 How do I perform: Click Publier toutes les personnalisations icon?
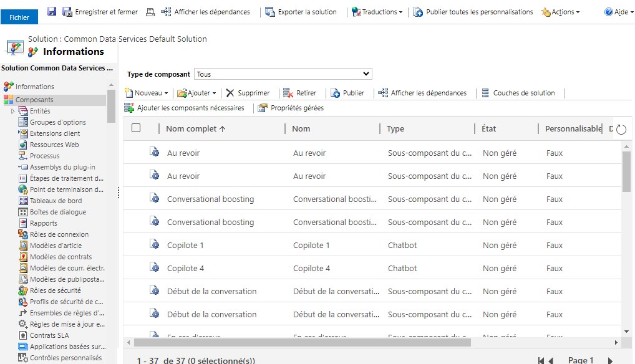pyautogui.click(x=418, y=12)
